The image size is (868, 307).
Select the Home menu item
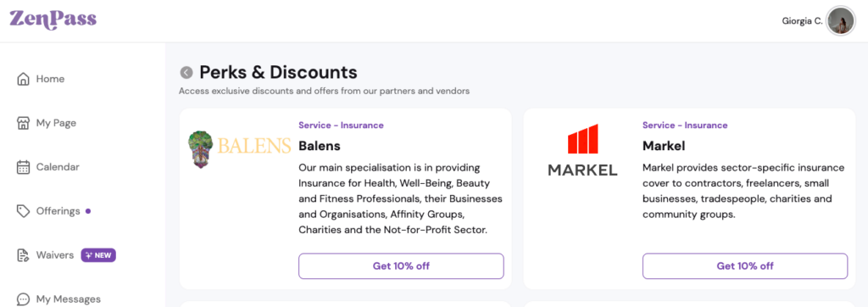pyautogui.click(x=50, y=79)
